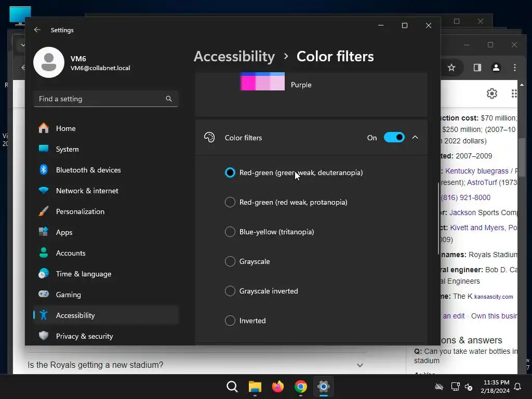Open Kivett and Myers link
532x399 pixels.
coord(477,228)
